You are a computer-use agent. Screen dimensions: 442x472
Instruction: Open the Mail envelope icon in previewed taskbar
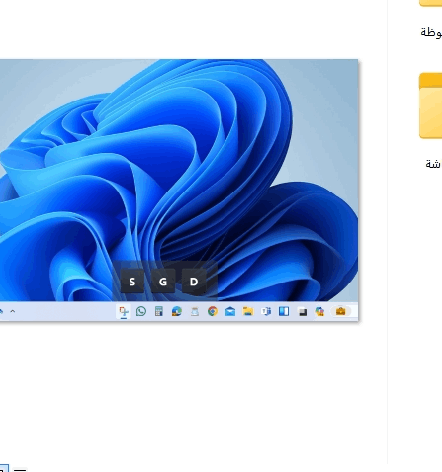[x=230, y=311]
